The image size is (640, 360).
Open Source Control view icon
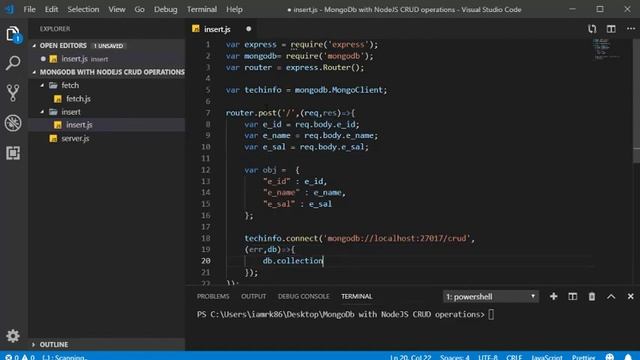13,93
